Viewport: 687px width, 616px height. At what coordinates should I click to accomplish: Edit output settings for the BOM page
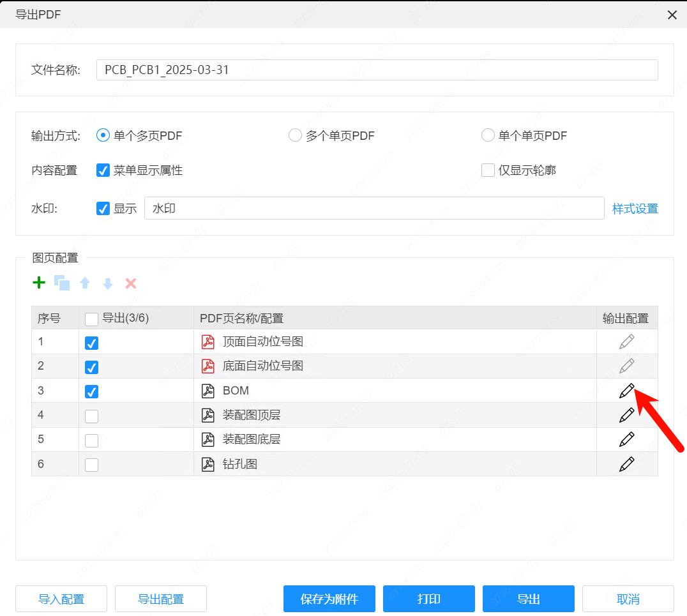(x=626, y=390)
